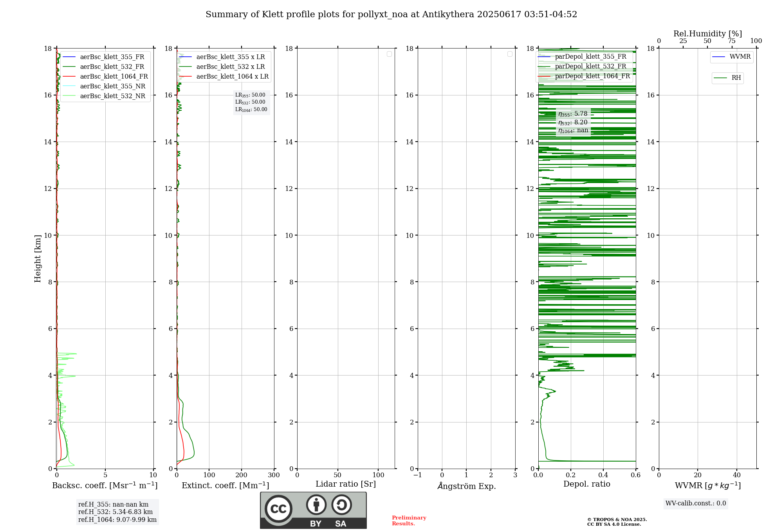Click the green 532 extinction peak near 50 Mm⁻¹

pos(193,453)
